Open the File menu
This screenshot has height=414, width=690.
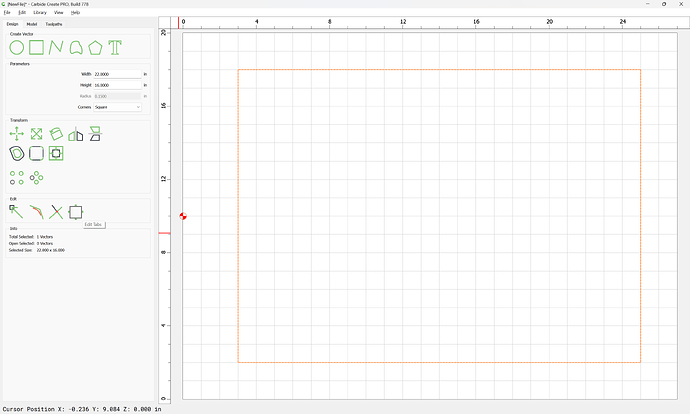coord(7,12)
